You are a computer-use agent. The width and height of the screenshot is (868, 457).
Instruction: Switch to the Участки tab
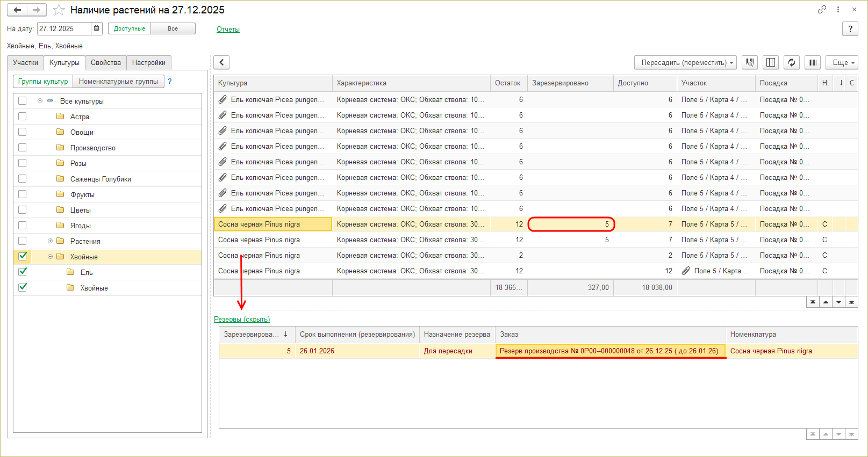pyautogui.click(x=25, y=62)
